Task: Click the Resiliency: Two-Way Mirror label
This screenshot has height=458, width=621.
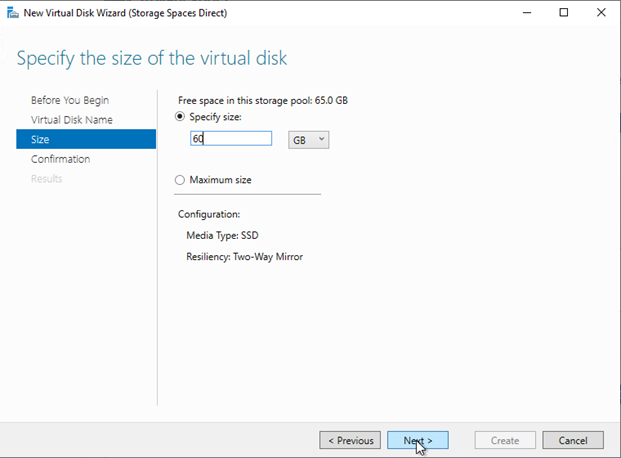Action: coord(244,257)
